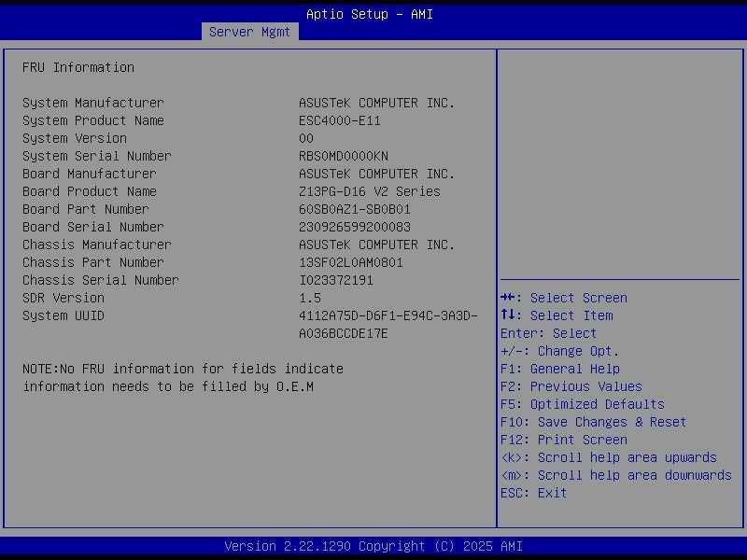The image size is (747, 560).
Task: Click the FRU Information heading
Action: (x=78, y=67)
